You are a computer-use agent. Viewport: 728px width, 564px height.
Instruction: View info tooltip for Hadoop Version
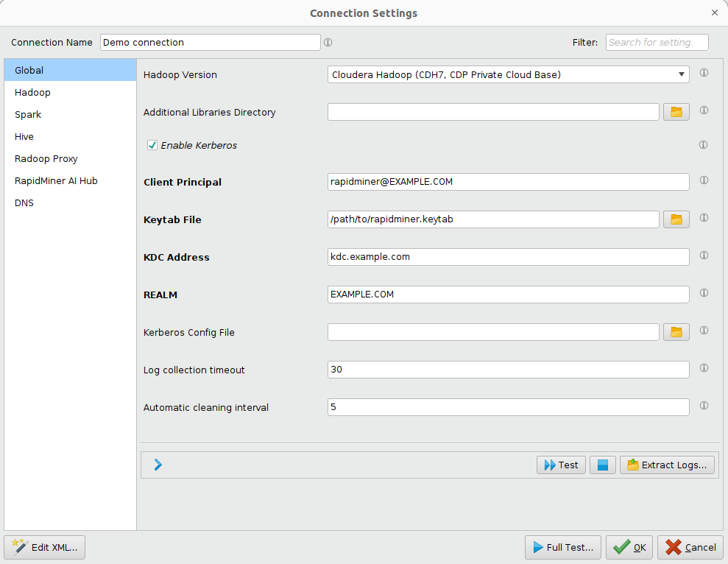pos(704,73)
